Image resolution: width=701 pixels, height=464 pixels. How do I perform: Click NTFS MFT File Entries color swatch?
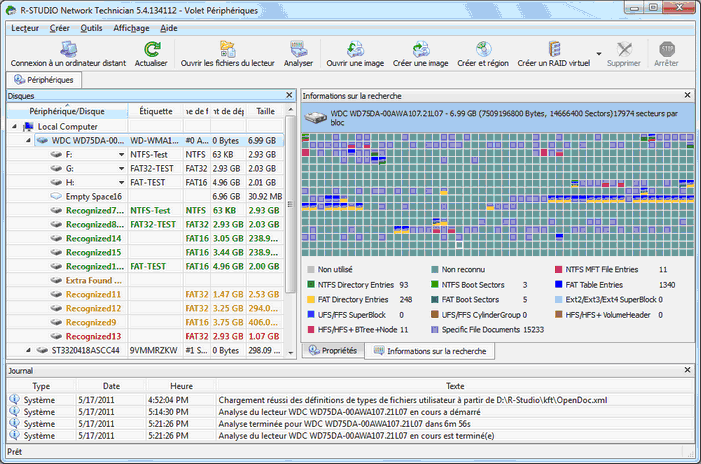[558, 270]
